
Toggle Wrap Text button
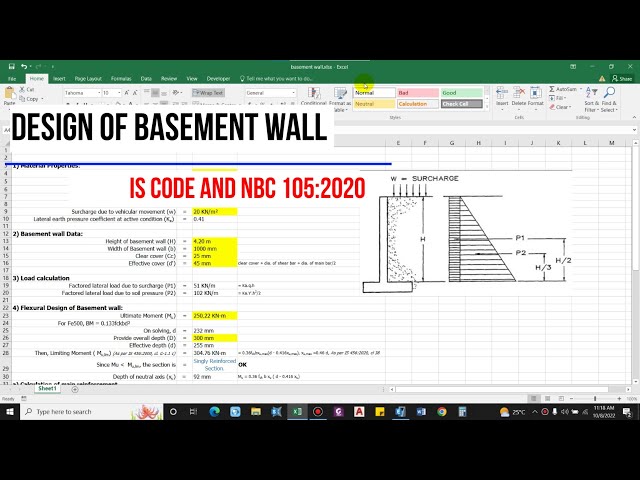(208, 93)
